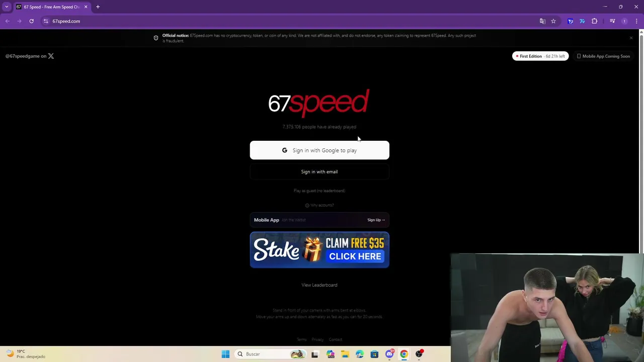Open the 7TV extension icon
The width and height of the screenshot is (644, 362).
582,21
